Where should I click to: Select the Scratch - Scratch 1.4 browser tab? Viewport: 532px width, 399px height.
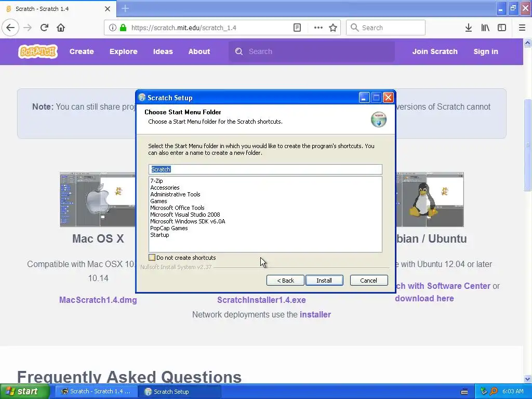(x=58, y=9)
